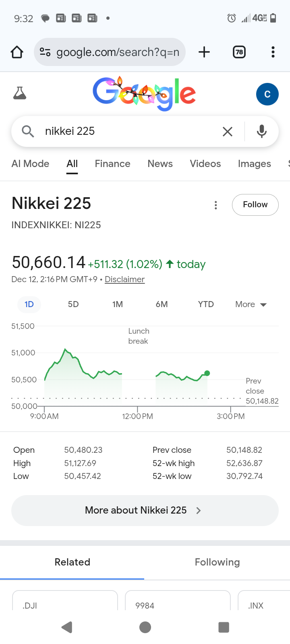Tap the browser home icon
Screen dimensions: 290x644
tap(17, 52)
